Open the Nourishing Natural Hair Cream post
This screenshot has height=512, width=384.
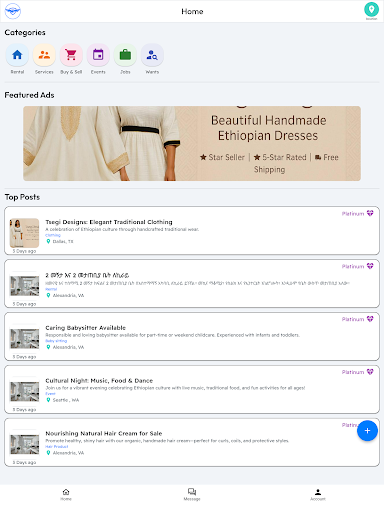click(x=192, y=442)
